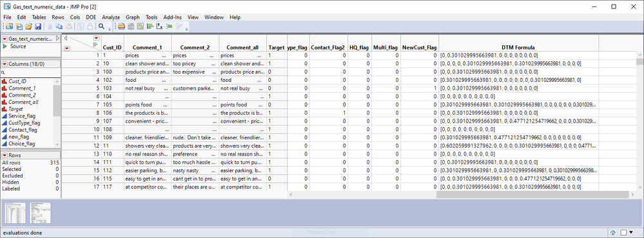Click the green bar chart toolbar icon
This screenshot has width=644, height=238.
click(x=150, y=26)
